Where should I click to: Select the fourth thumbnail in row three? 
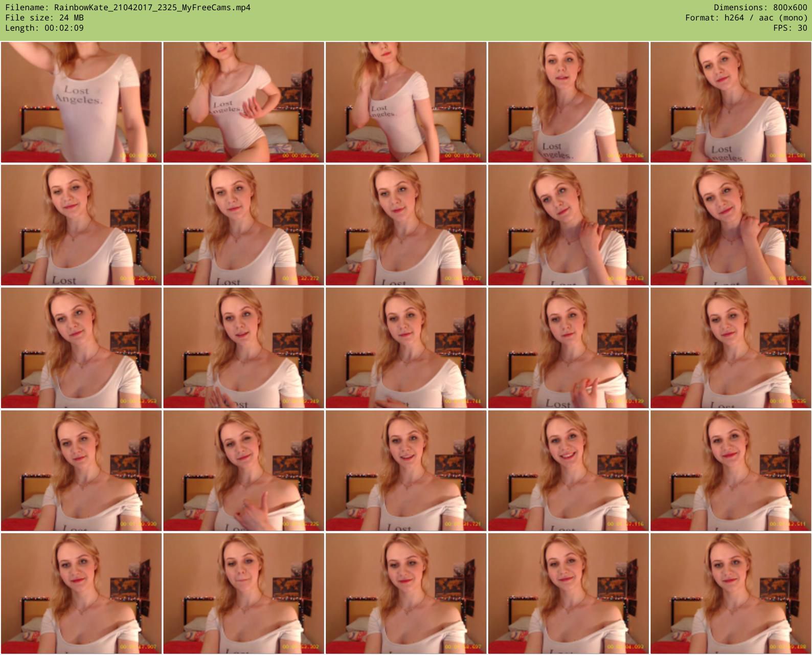568,348
